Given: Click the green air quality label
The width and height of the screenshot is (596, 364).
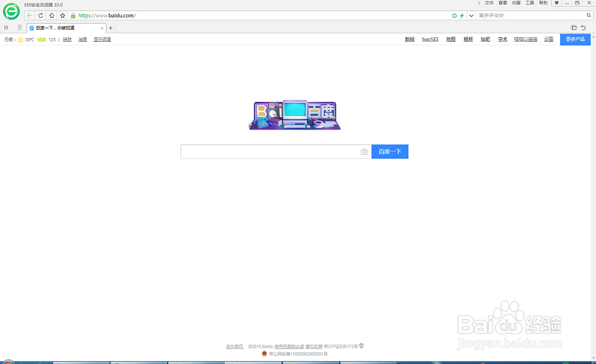Looking at the screenshot, I should tap(42, 39).
